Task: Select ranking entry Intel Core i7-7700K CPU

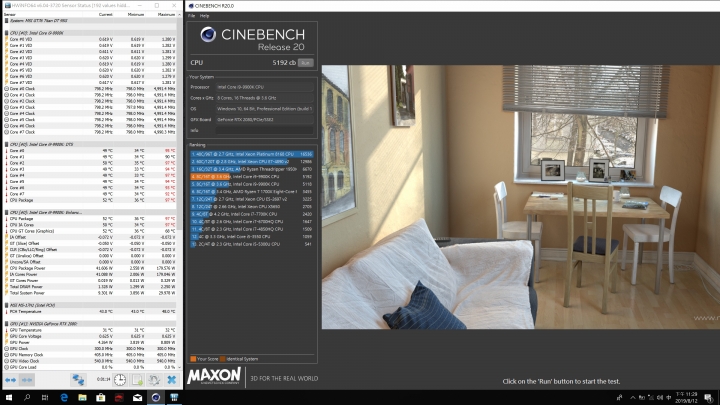Action: click(x=252, y=214)
